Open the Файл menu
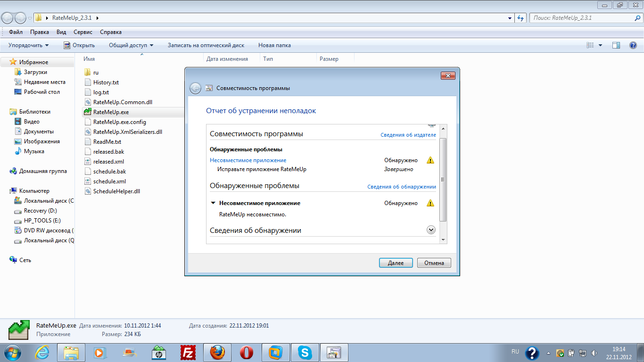The image size is (644, 362). coord(16,32)
